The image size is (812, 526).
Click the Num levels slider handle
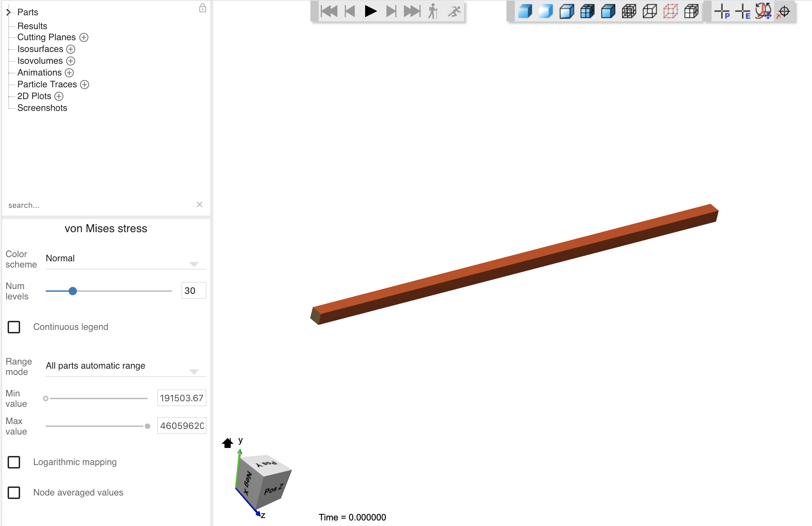73,291
